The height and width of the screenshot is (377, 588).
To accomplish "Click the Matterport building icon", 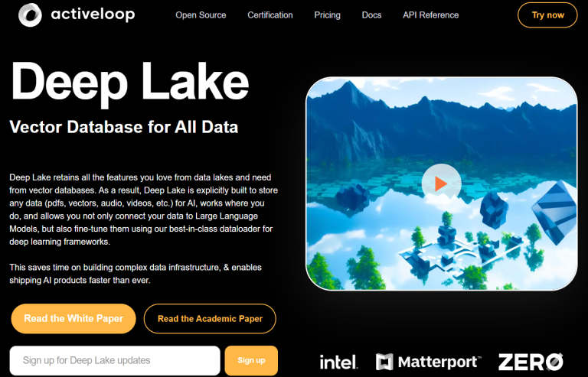I will (384, 362).
